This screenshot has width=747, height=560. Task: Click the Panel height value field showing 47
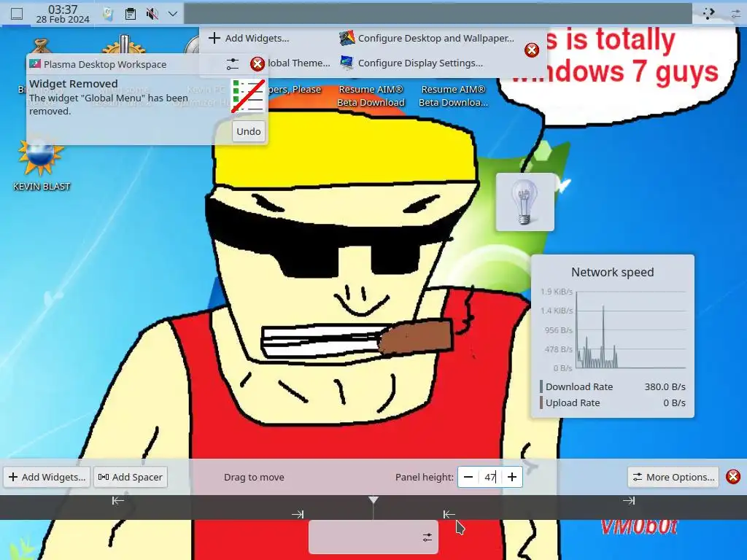(490, 477)
